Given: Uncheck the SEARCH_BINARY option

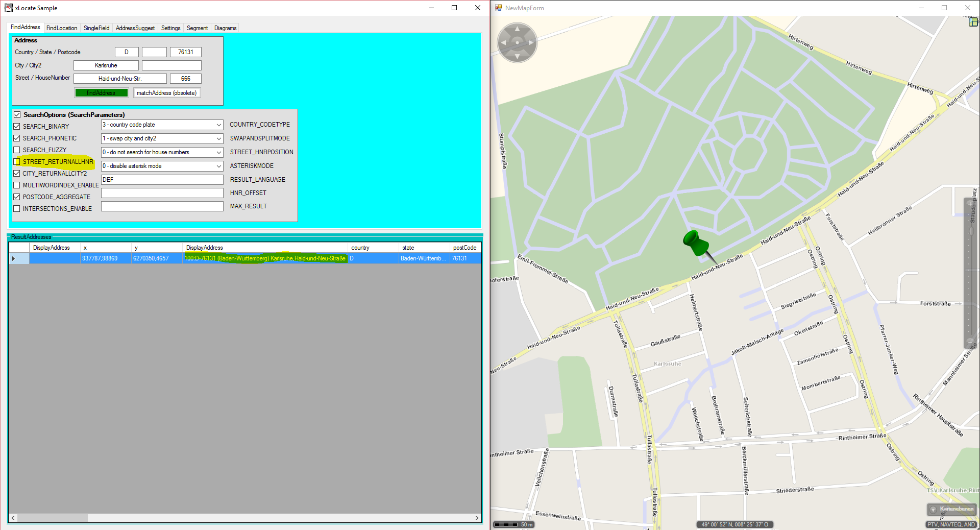Looking at the screenshot, I should pyautogui.click(x=17, y=127).
